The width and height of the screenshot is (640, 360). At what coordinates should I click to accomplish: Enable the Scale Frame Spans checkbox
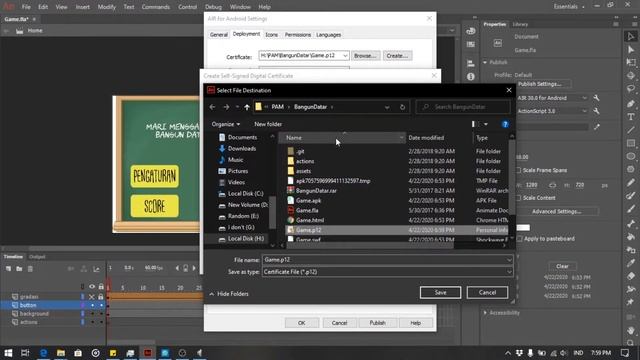point(519,170)
